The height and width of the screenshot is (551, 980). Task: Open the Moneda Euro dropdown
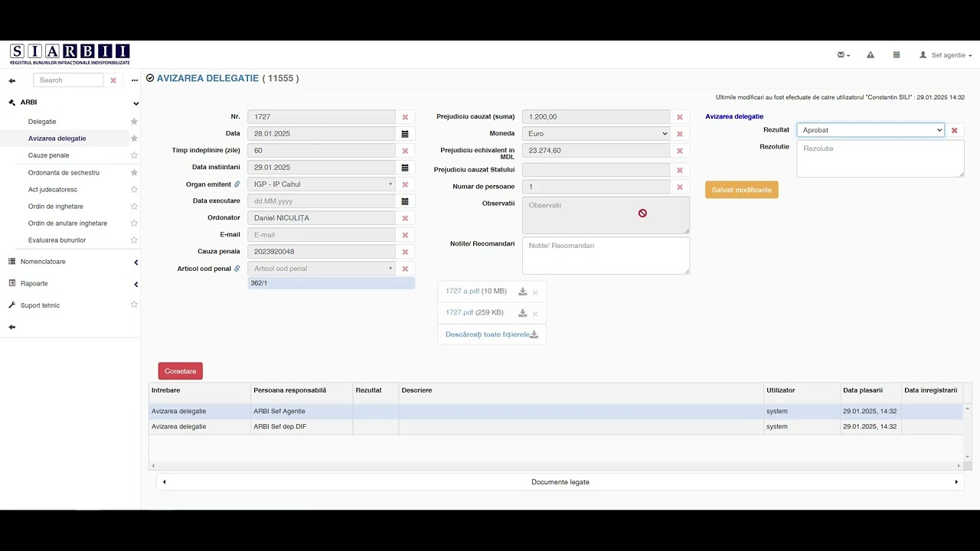click(x=596, y=133)
